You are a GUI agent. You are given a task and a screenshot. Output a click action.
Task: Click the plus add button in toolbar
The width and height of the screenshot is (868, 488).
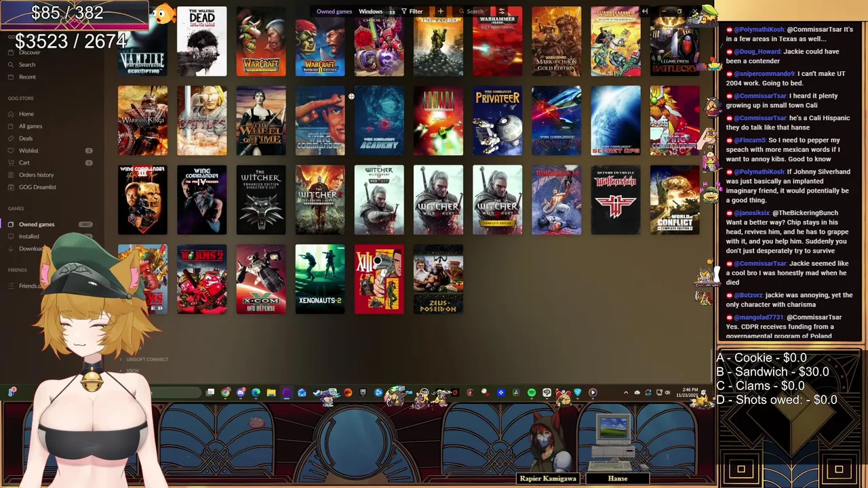pyautogui.click(x=440, y=12)
